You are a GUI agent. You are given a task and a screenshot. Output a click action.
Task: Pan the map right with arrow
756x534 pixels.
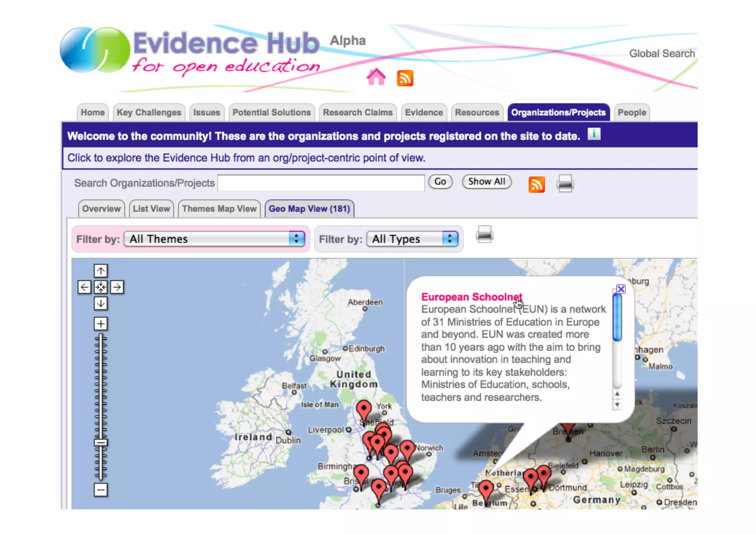pyautogui.click(x=117, y=287)
